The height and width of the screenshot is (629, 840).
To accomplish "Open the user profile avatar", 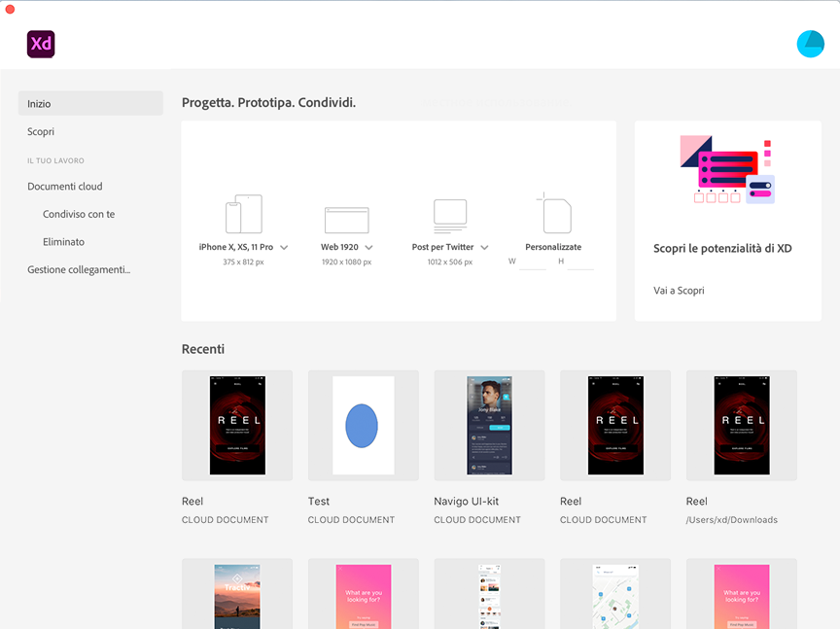I will [810, 44].
